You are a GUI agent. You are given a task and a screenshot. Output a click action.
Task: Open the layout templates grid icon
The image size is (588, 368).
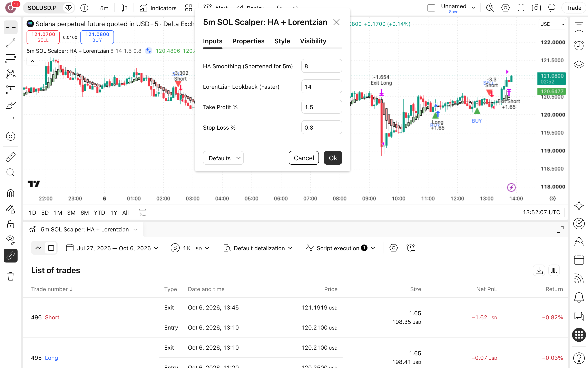pyautogui.click(x=189, y=8)
